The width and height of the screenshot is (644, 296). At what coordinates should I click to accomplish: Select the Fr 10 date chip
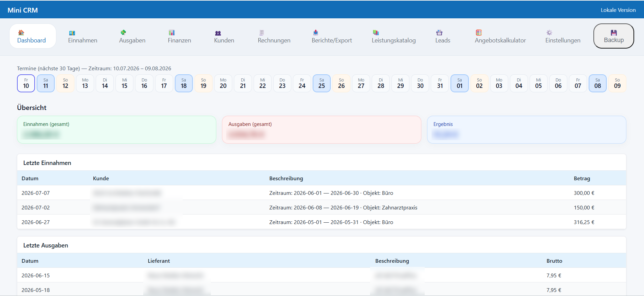tap(26, 83)
